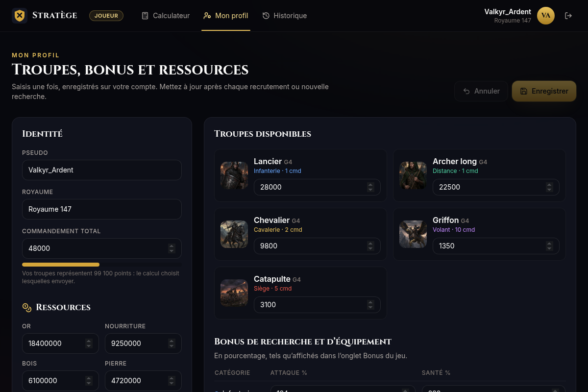The height and width of the screenshot is (392, 588).
Task: Focus the Bois amount field
Action: click(x=60, y=381)
